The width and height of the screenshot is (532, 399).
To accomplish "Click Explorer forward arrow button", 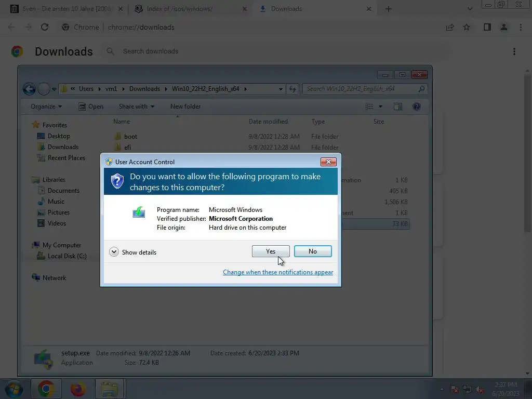I will tap(44, 89).
